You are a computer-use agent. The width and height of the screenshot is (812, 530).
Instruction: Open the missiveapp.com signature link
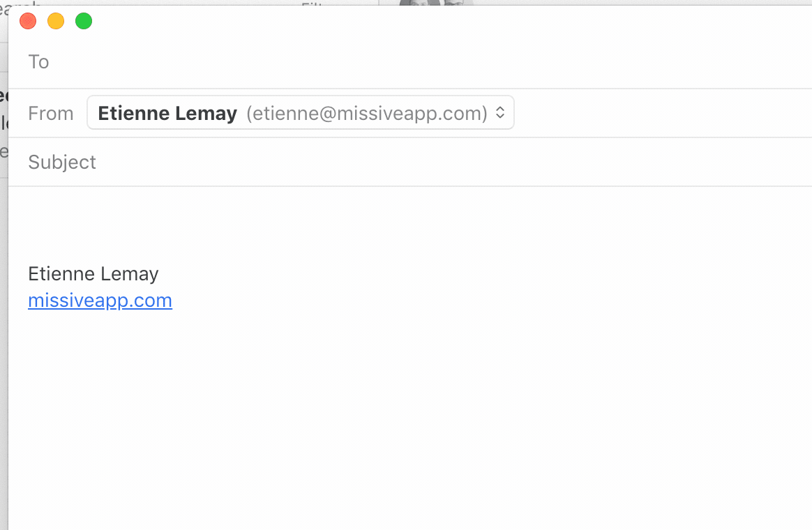tap(100, 301)
